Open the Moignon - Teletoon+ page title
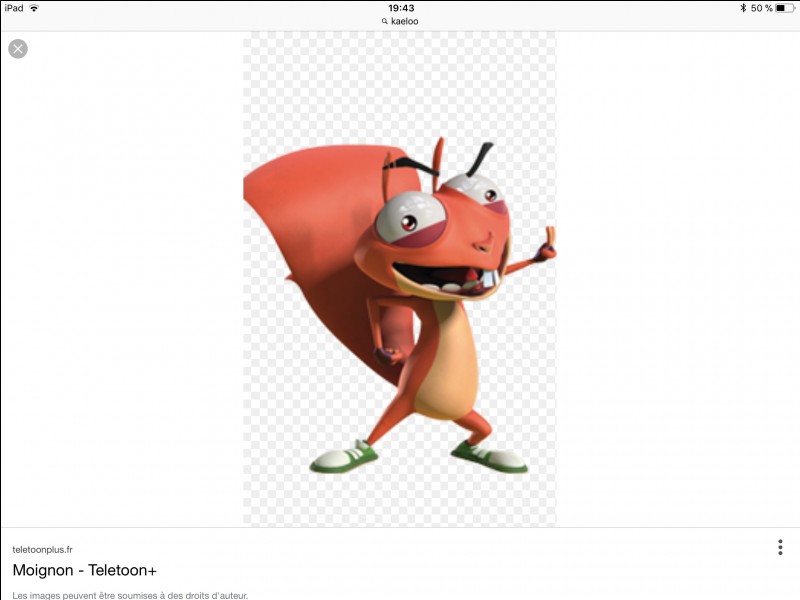This screenshot has width=800, height=600. pyautogui.click(x=85, y=570)
